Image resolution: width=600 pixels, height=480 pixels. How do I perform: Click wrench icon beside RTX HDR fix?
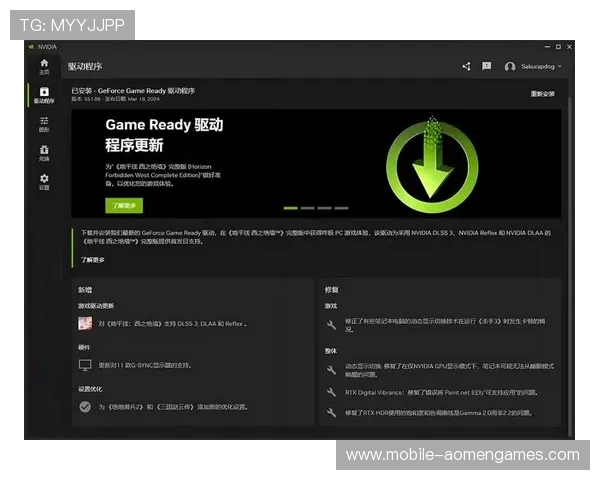(x=331, y=413)
